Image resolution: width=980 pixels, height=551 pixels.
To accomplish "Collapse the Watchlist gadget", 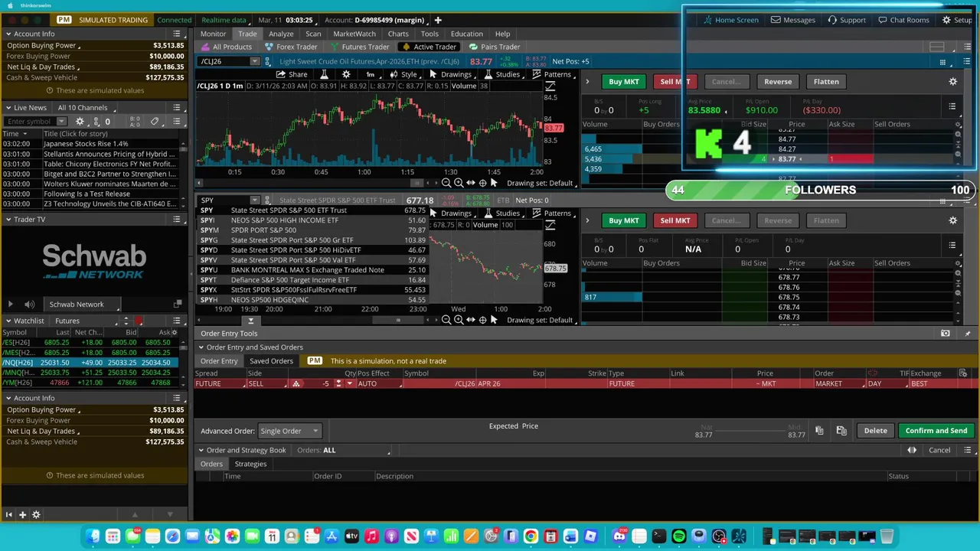I will 8,321.
